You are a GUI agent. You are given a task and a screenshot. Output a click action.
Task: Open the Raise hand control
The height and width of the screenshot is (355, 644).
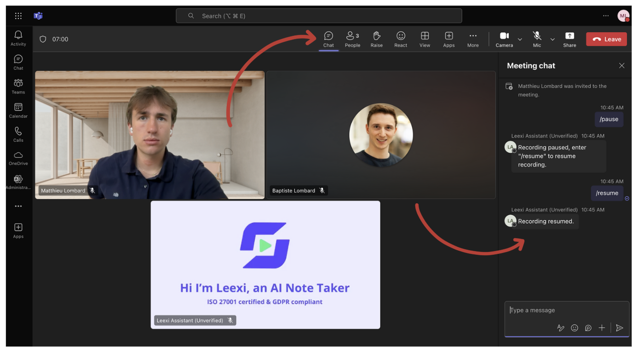point(377,39)
